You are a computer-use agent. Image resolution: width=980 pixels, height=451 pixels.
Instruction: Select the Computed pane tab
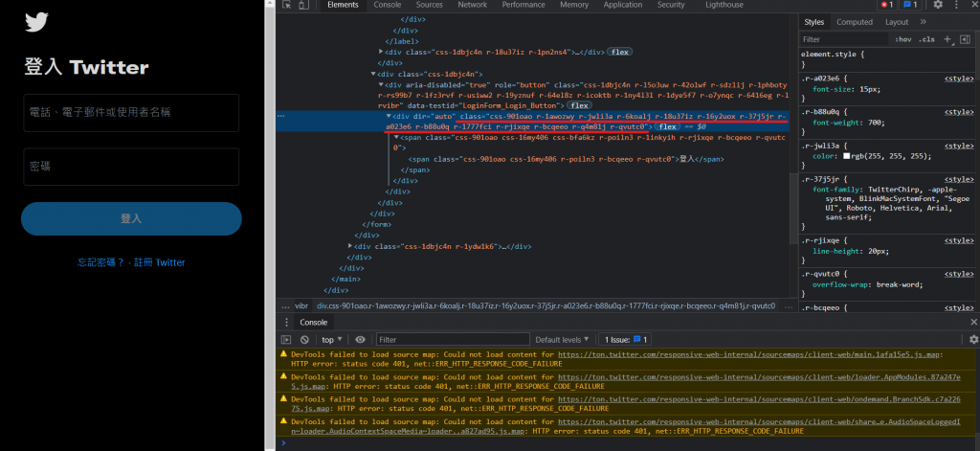pos(855,22)
